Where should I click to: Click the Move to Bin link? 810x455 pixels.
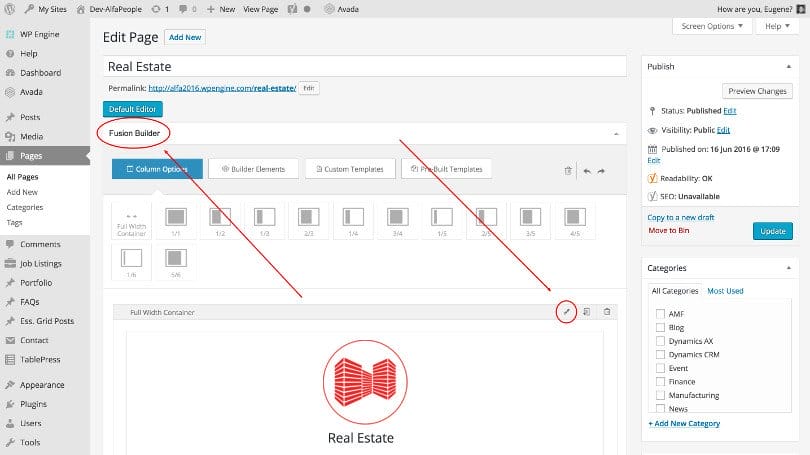tap(670, 230)
